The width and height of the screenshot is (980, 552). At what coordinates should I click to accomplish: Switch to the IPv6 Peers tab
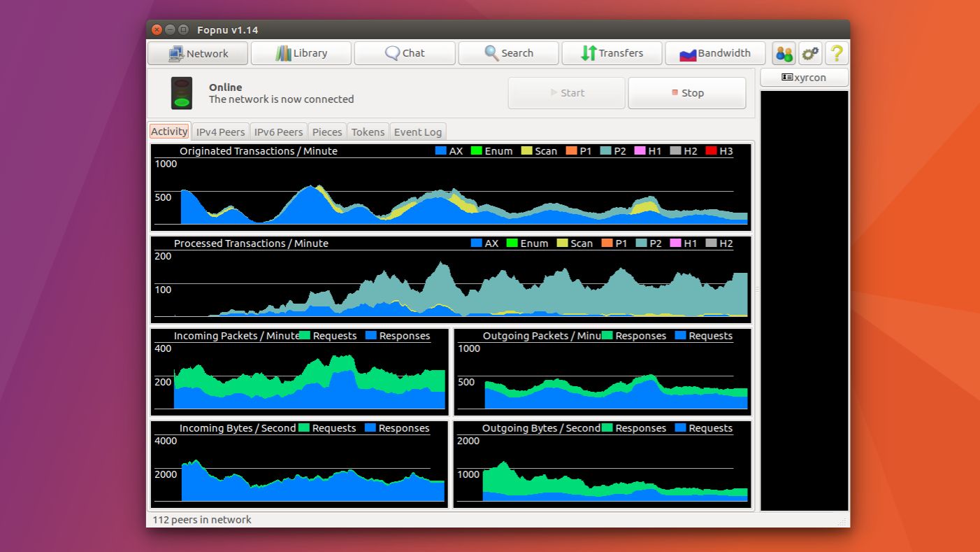click(278, 132)
